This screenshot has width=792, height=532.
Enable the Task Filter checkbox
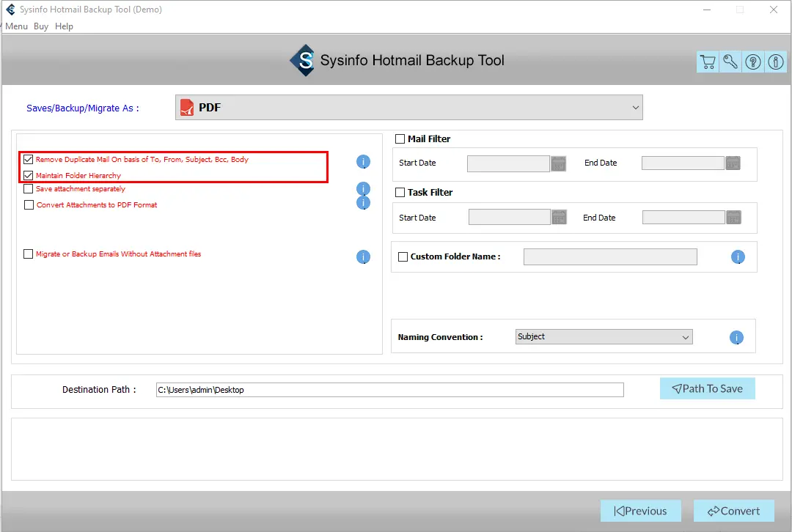pyautogui.click(x=400, y=192)
